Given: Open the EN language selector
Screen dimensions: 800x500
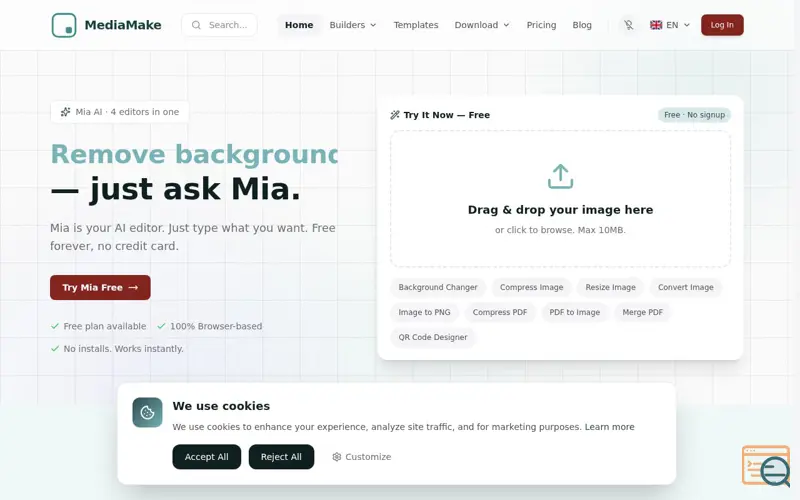Looking at the screenshot, I should (x=670, y=25).
